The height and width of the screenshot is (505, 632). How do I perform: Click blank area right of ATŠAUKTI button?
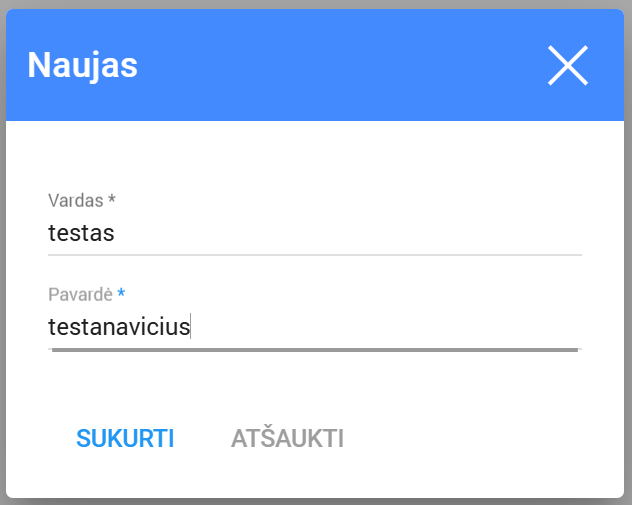click(480, 439)
